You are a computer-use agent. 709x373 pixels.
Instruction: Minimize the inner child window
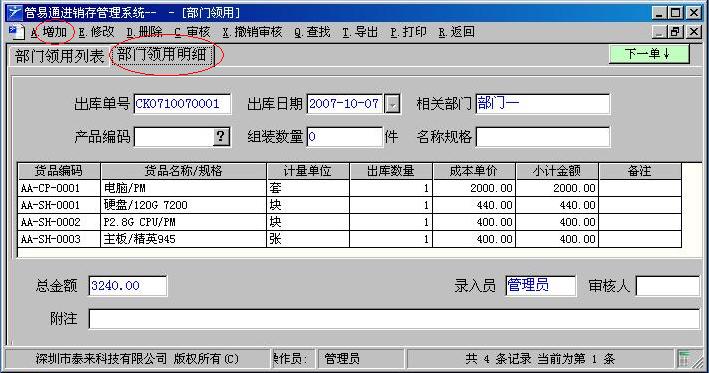tap(660, 32)
